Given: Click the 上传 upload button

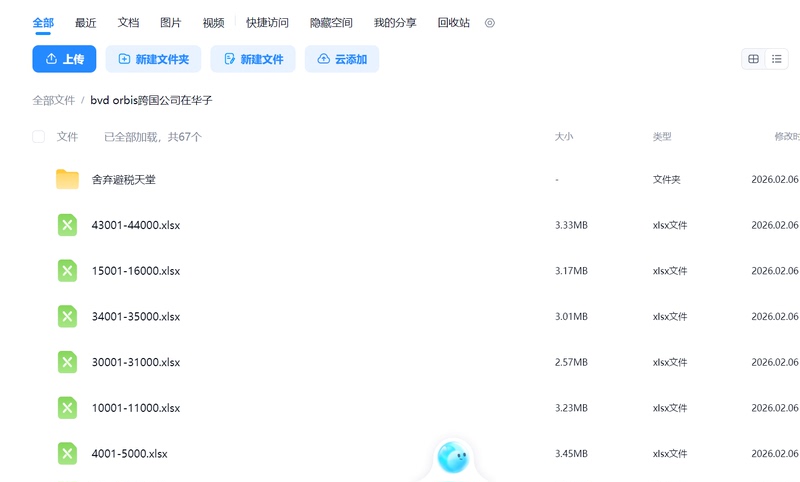Looking at the screenshot, I should (x=64, y=59).
